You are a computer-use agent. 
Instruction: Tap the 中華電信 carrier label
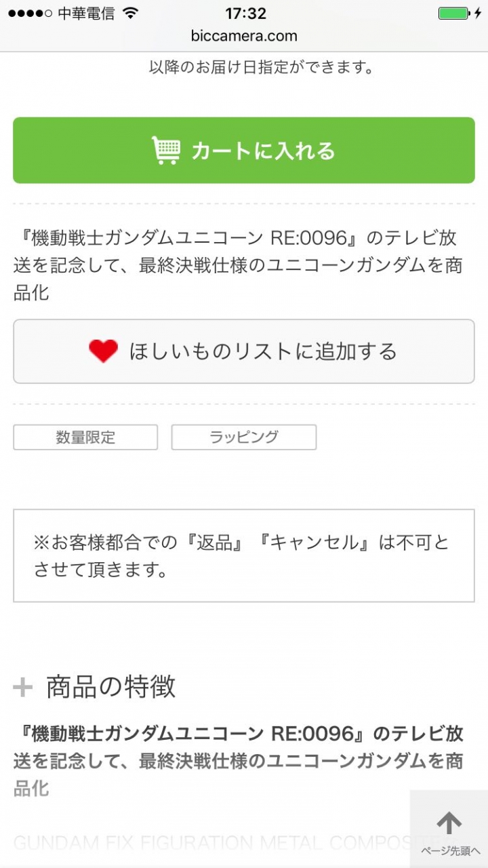[86, 14]
